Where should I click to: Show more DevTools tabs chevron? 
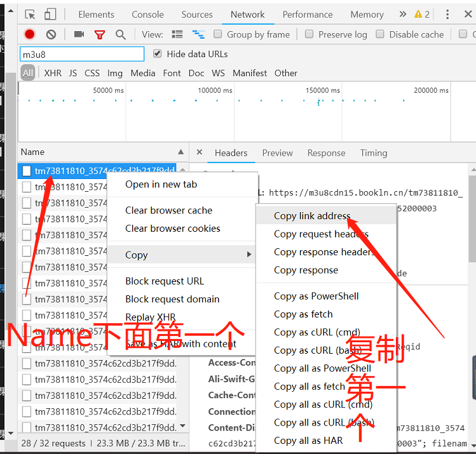(x=402, y=14)
